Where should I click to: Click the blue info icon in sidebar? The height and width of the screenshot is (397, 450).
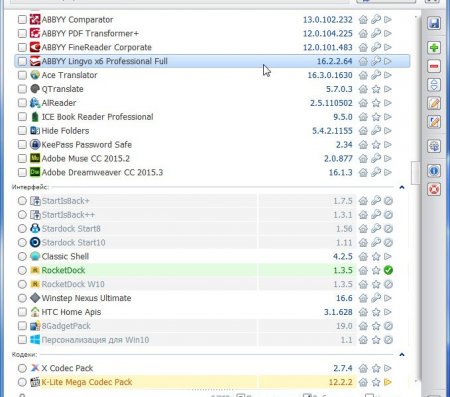(434, 171)
